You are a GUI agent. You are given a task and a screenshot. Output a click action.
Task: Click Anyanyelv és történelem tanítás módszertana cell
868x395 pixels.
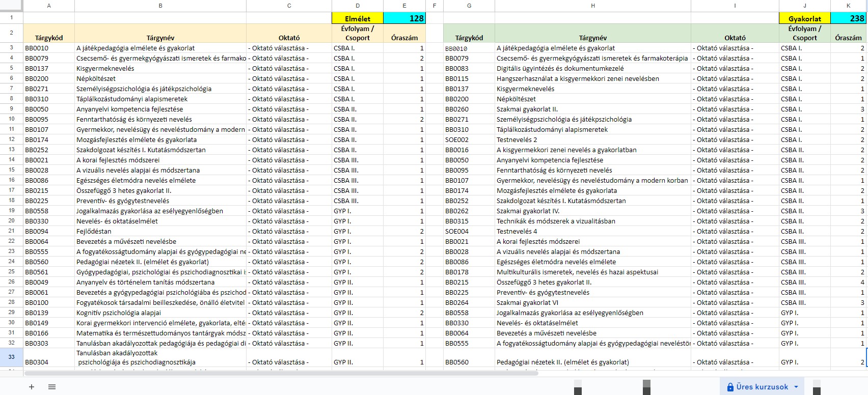pos(160,282)
